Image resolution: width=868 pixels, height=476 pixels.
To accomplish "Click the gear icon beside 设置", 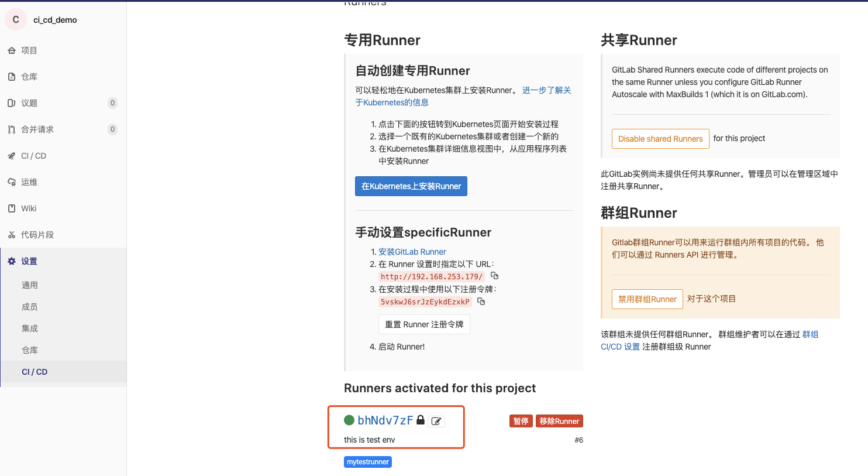I will point(12,261).
